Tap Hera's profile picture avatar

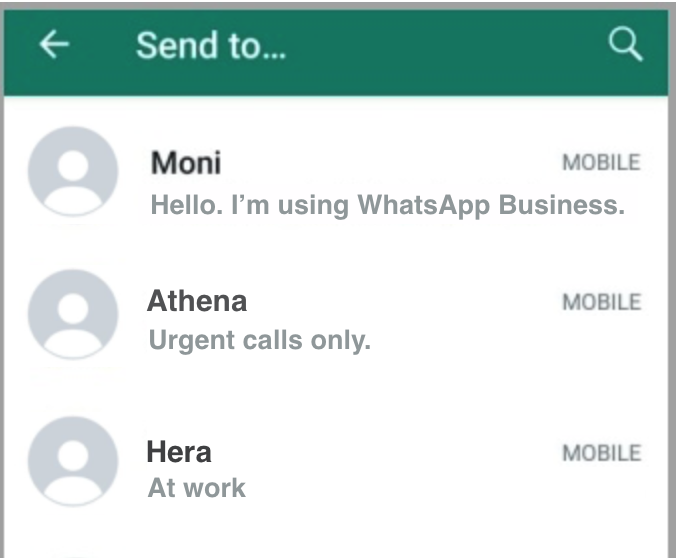(x=72, y=461)
